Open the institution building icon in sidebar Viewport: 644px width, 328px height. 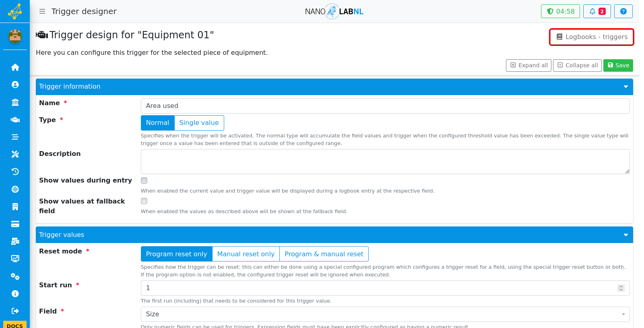click(x=15, y=102)
